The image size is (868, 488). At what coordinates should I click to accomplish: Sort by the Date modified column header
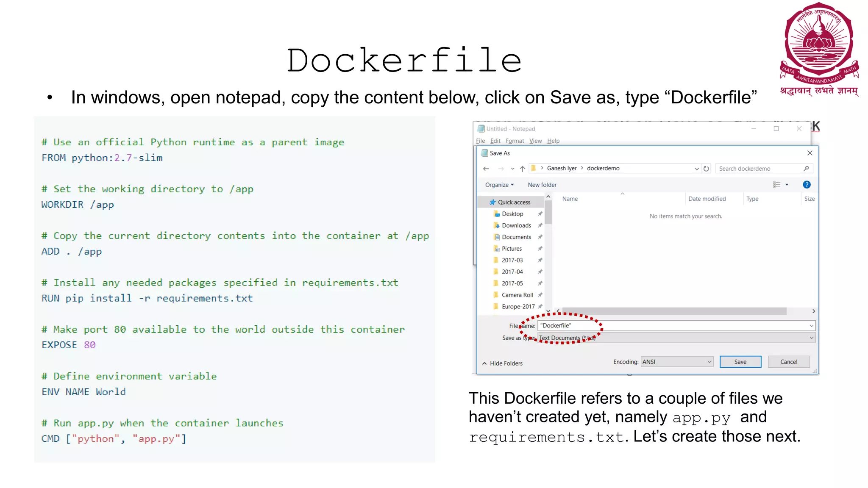707,199
